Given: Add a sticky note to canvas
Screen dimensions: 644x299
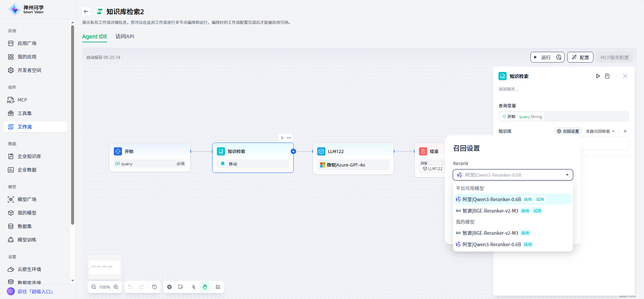Looking at the screenshot, I should point(181,287).
